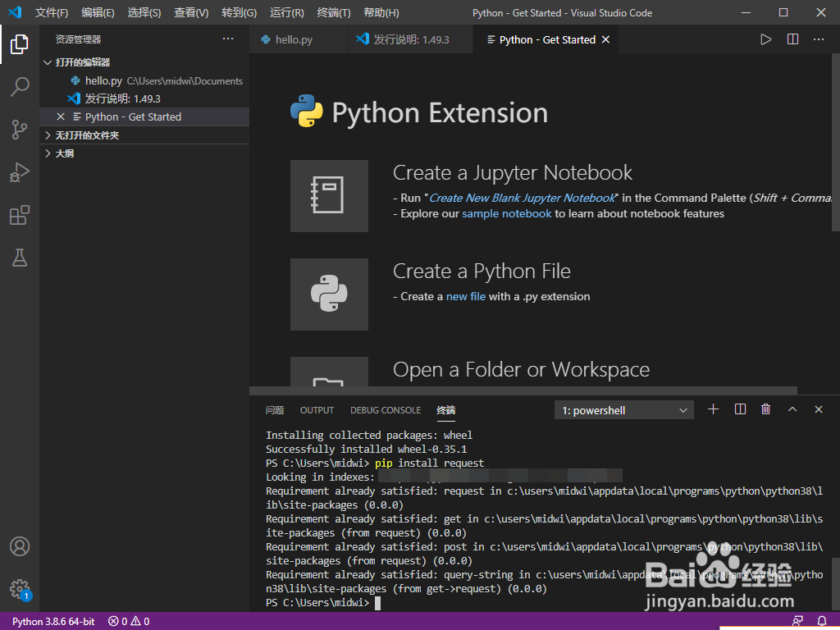Open the Explorer view in activity bar
Viewport: 840px width, 630px height.
(20, 44)
